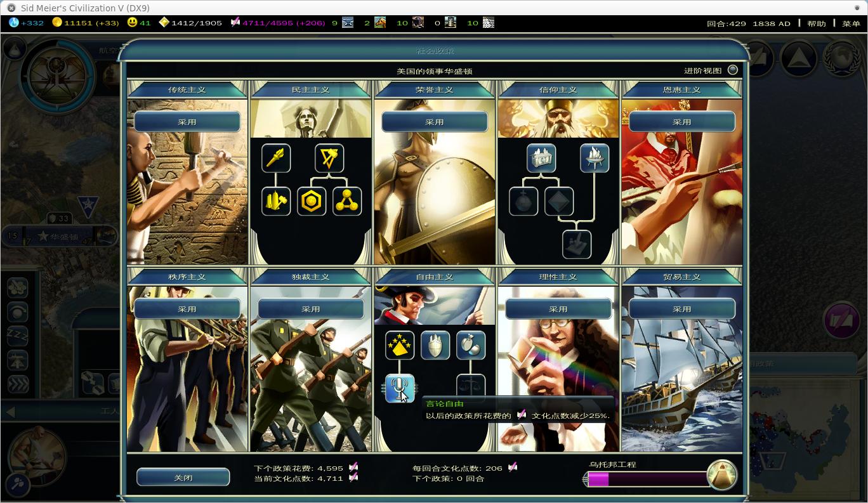
Task: Click the 美国的领事华盛顿 title text
Action: [x=435, y=71]
